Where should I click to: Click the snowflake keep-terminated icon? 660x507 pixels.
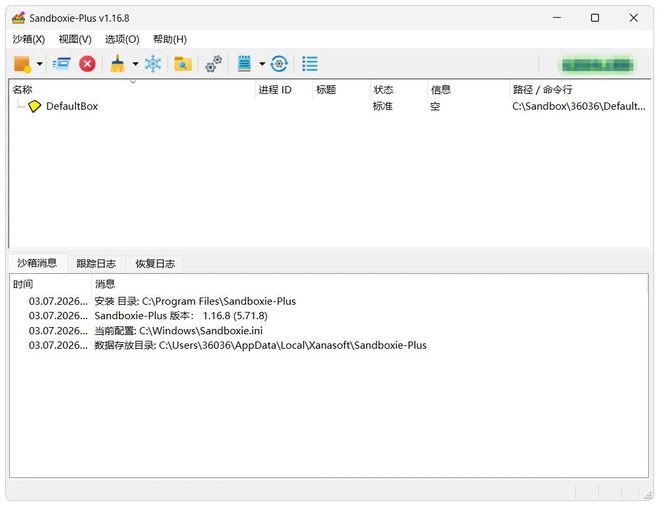pyautogui.click(x=153, y=64)
